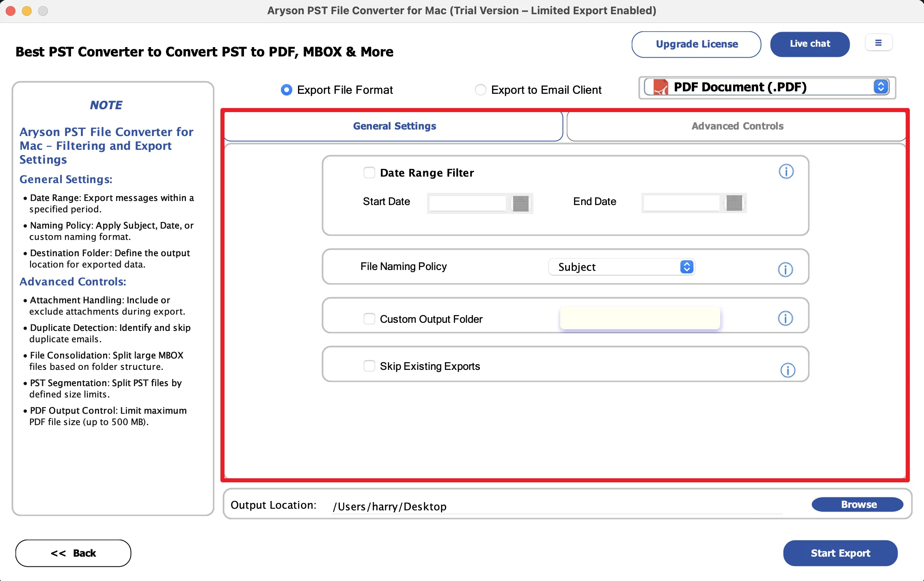The height and width of the screenshot is (581, 924).
Task: Select the Export File Format radio button
Action: 286,90
